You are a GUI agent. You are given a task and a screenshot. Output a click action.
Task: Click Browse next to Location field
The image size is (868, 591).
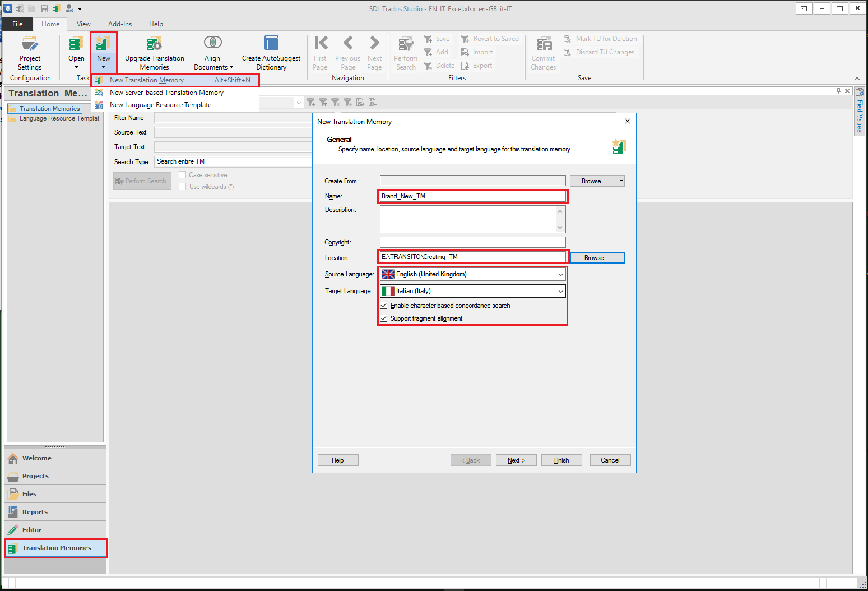tap(597, 257)
